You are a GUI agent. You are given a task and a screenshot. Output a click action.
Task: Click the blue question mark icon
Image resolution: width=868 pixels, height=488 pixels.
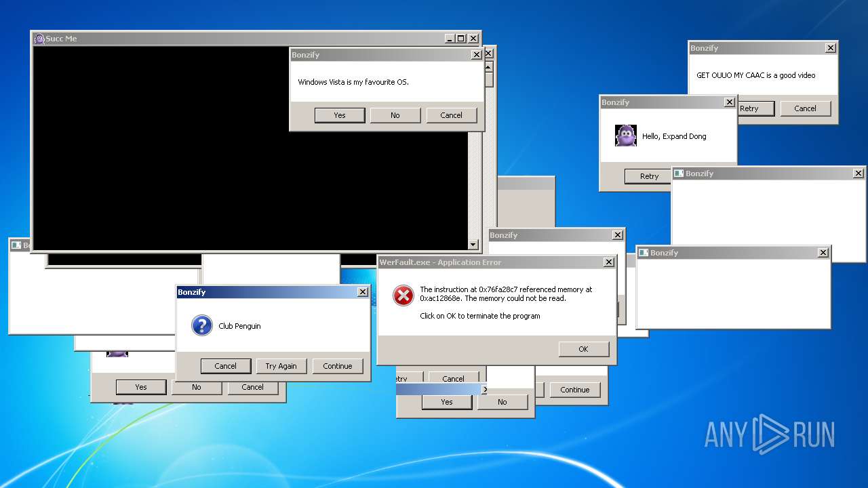point(202,325)
